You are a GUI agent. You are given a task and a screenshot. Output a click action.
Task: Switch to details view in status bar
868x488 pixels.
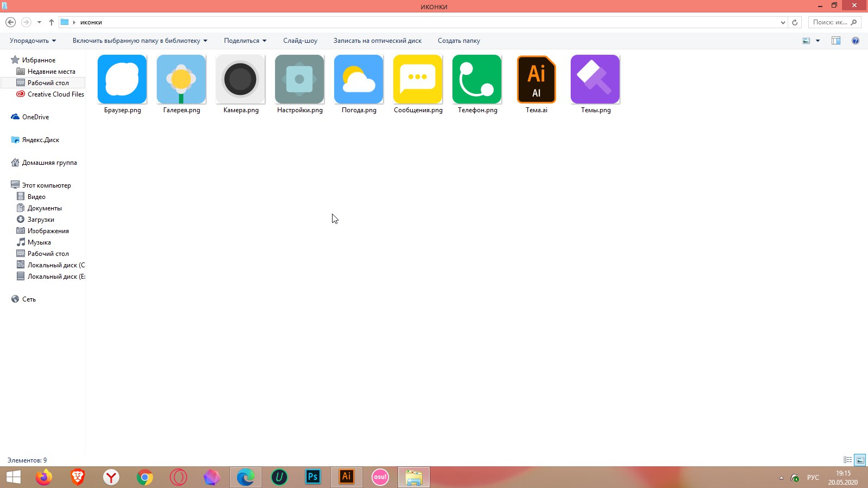[x=848, y=460]
